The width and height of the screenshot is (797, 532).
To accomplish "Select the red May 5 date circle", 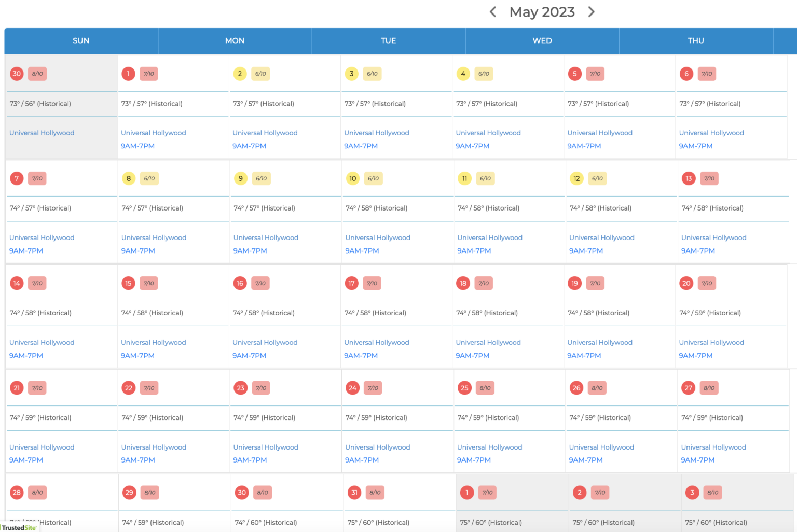I will (x=574, y=74).
